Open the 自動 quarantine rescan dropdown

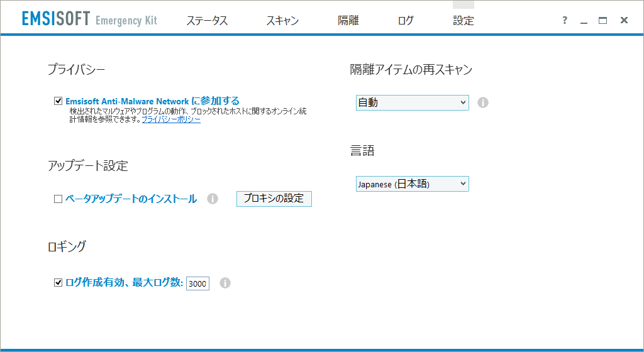[413, 102]
